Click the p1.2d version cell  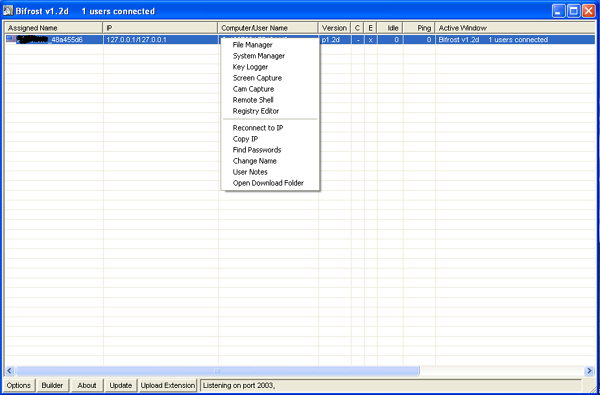[x=335, y=40]
